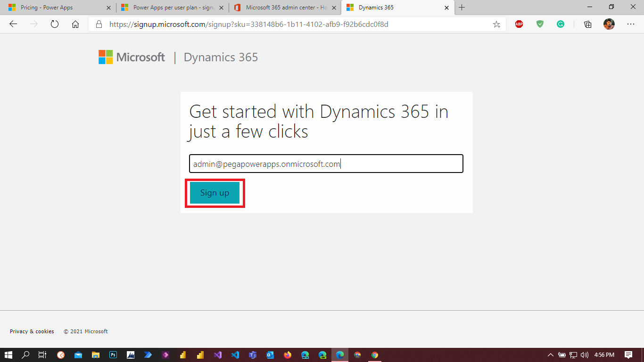644x362 pixels.
Task: Open the browser Collections icon
Action: coord(587,25)
